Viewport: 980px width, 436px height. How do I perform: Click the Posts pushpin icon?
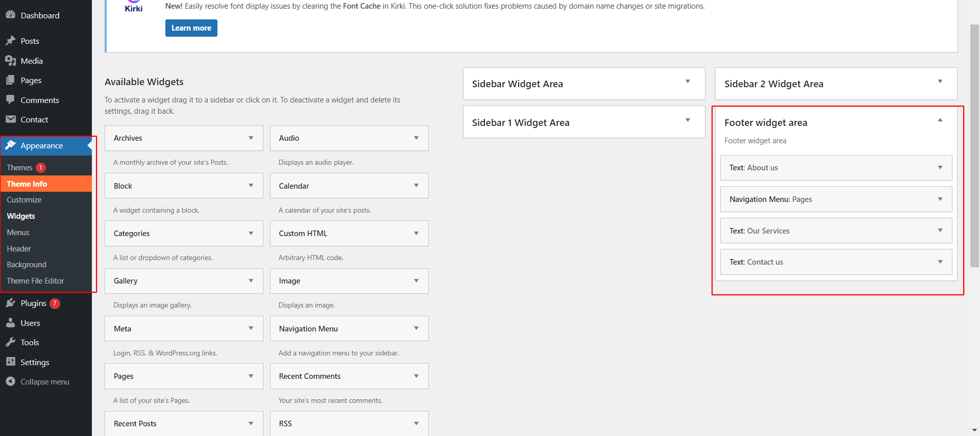pos(10,41)
